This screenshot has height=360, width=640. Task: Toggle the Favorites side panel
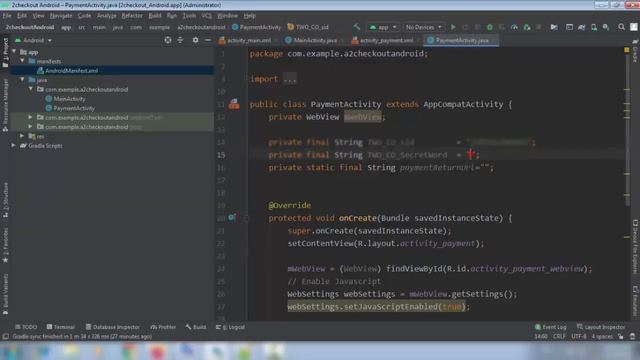[5, 245]
